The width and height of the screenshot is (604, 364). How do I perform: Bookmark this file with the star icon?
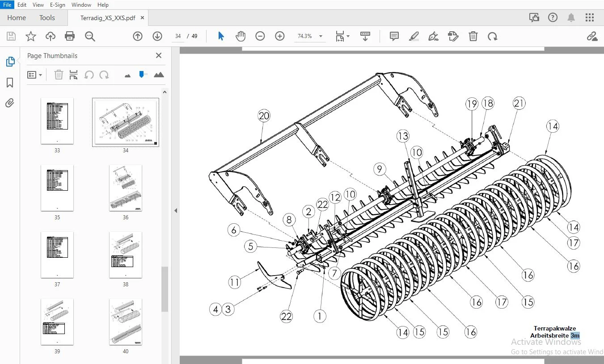(31, 36)
